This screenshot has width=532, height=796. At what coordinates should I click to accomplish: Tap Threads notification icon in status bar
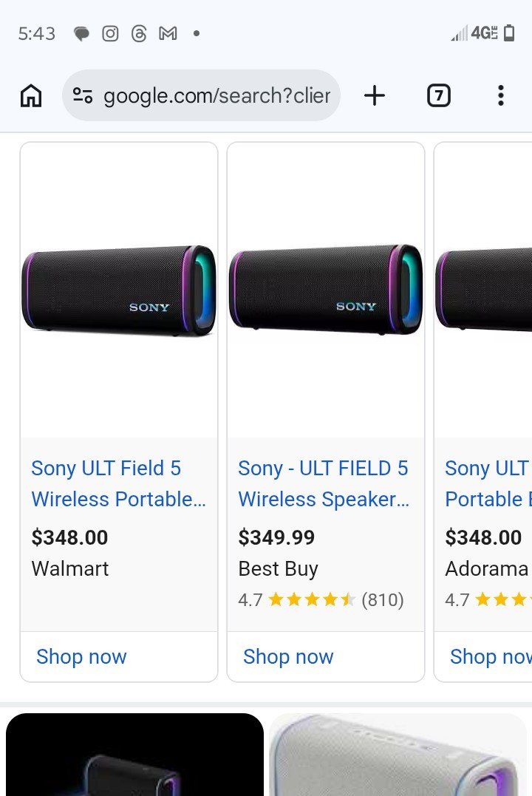[x=139, y=33]
